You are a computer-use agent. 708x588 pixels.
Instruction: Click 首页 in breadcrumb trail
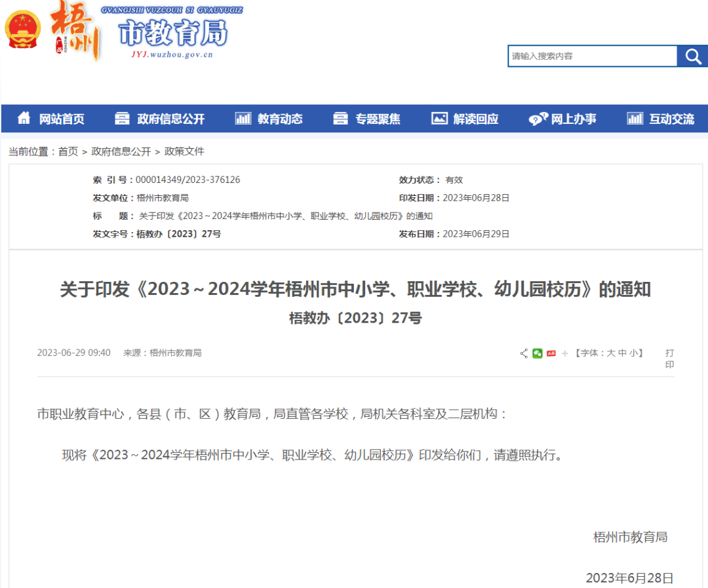68,151
